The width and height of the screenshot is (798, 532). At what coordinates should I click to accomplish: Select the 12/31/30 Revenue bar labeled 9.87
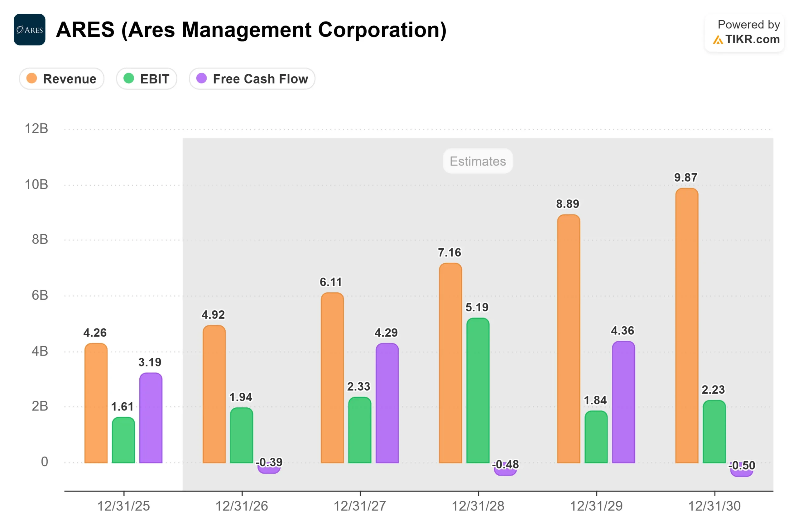point(687,326)
